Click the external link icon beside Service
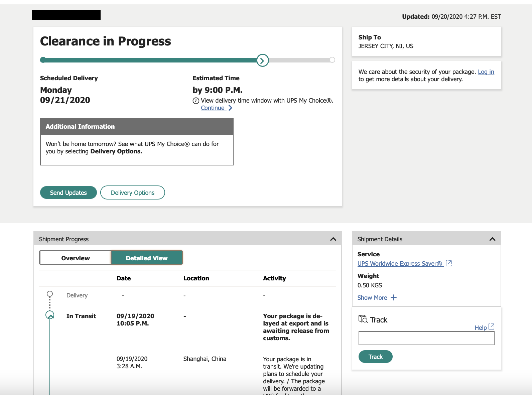Viewport: 532px width, 395px height. [449, 263]
